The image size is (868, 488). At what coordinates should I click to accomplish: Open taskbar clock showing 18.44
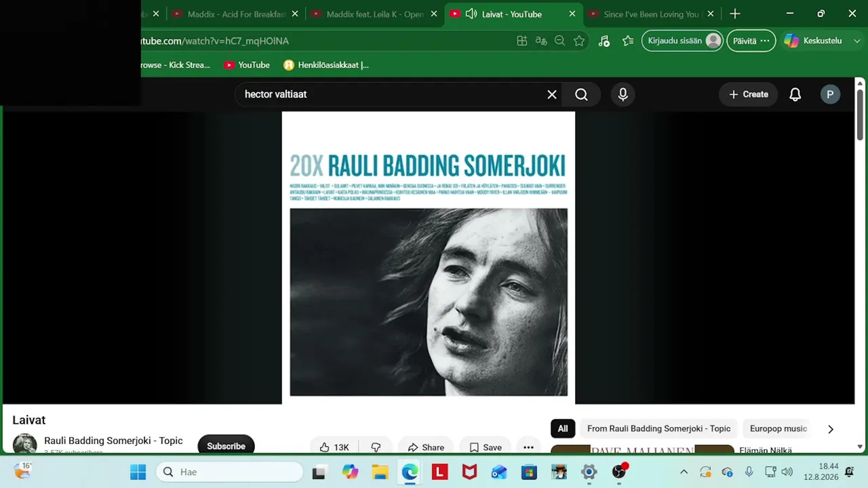click(x=821, y=472)
